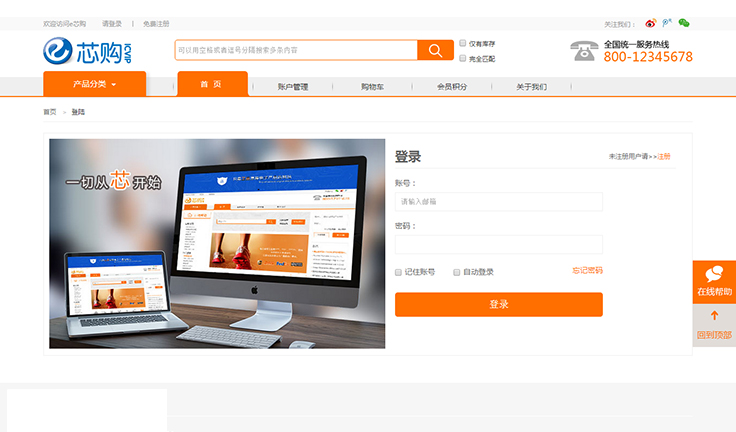Click 回到顶部 up arrow
Screen dimensions: 736x432
click(x=714, y=325)
